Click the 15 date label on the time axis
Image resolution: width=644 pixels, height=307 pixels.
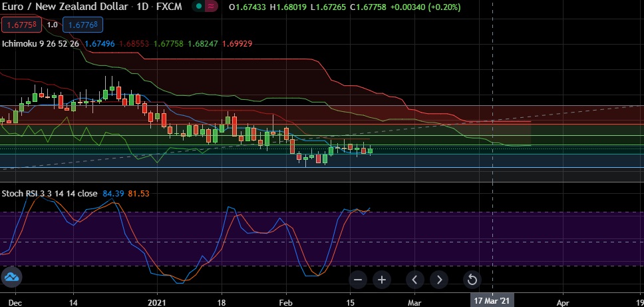[x=351, y=302]
